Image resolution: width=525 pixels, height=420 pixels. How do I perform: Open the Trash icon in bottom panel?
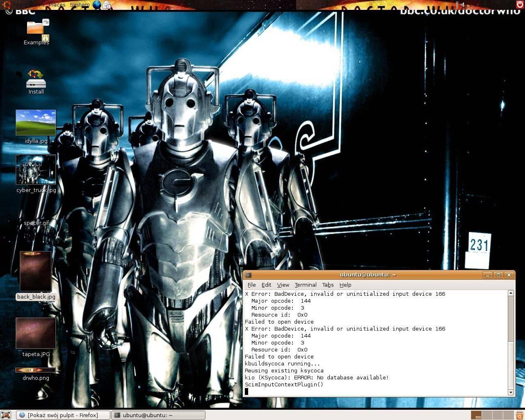tap(520, 415)
